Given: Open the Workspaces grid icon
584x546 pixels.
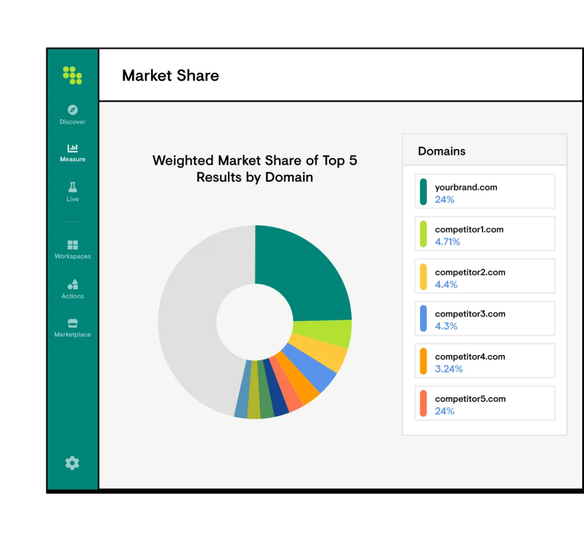Looking at the screenshot, I should pyautogui.click(x=73, y=245).
